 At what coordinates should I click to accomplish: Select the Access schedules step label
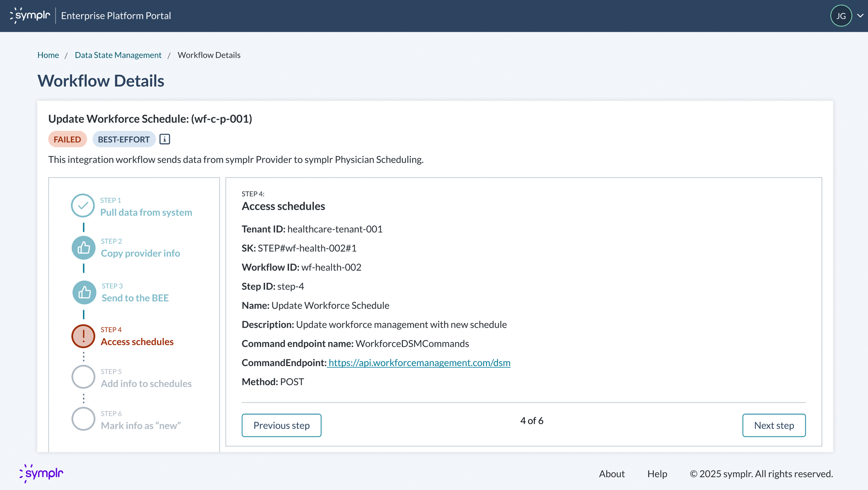click(137, 341)
